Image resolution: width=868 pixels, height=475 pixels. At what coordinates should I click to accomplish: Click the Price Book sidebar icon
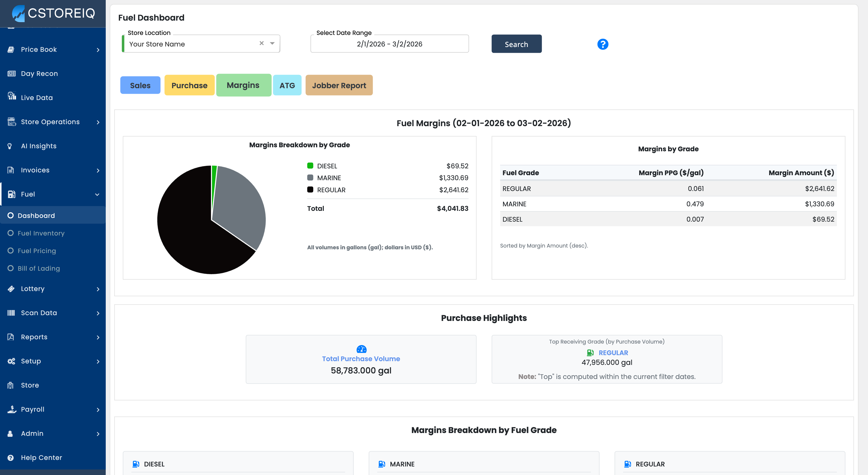click(11, 50)
